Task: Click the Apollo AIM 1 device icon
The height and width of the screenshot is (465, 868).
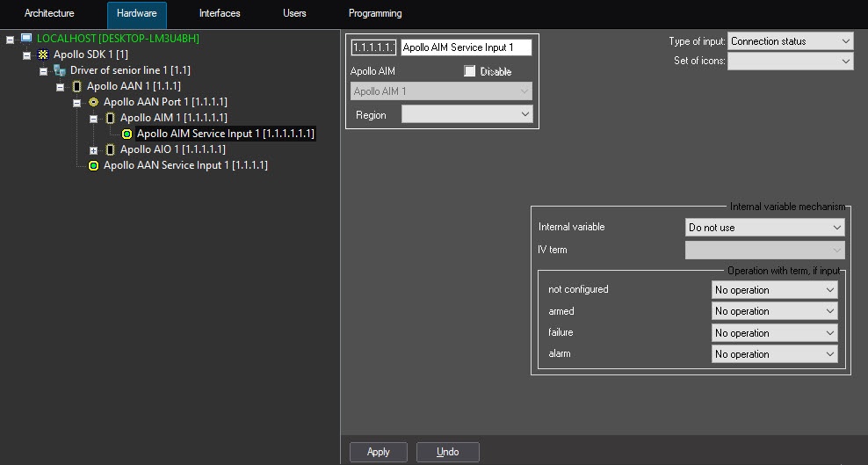Action: tap(110, 118)
